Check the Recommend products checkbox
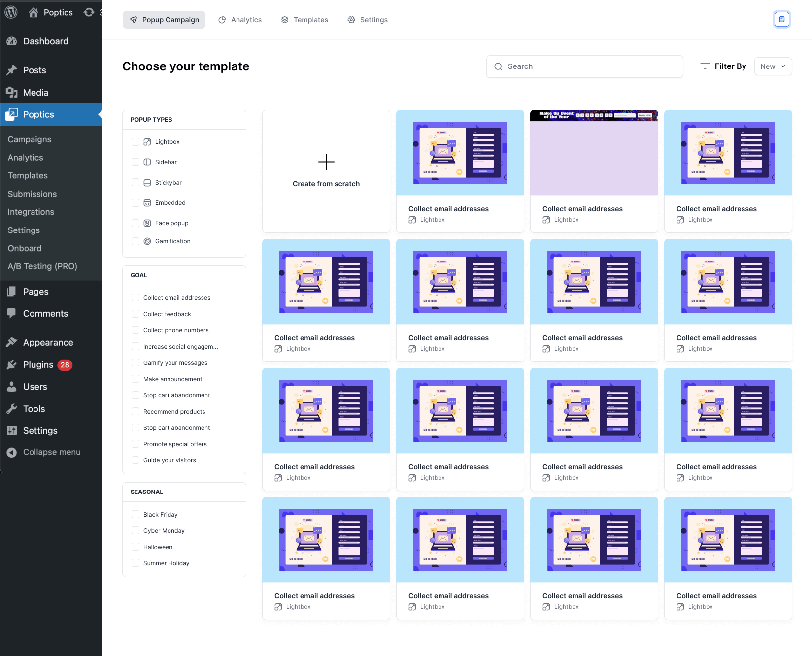Image resolution: width=812 pixels, height=656 pixels. pos(135,412)
